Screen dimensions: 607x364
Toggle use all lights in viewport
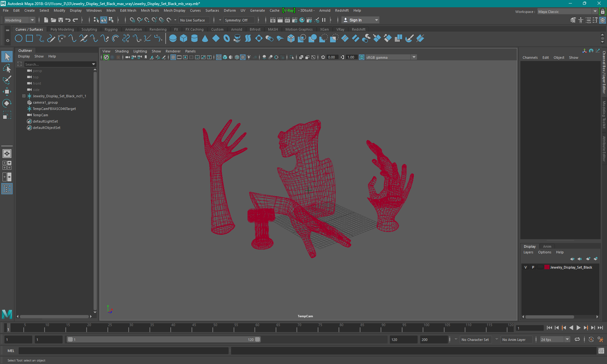(249, 57)
